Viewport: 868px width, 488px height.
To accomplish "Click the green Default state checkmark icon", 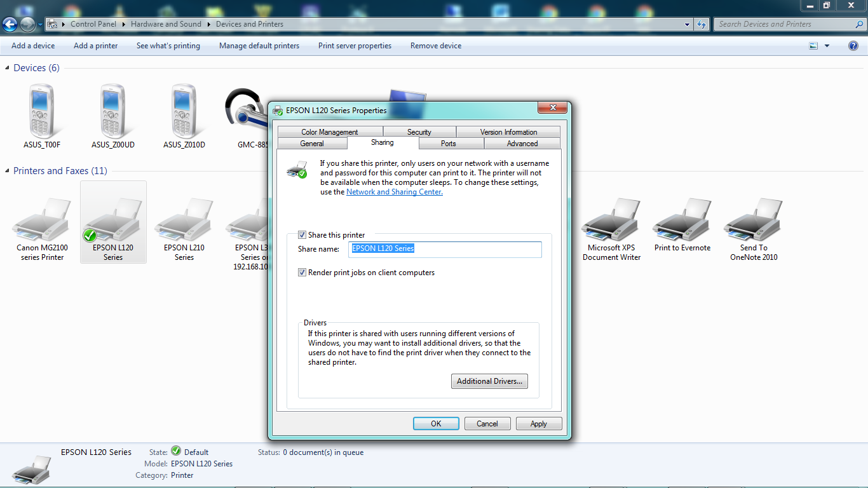I will pos(176,452).
